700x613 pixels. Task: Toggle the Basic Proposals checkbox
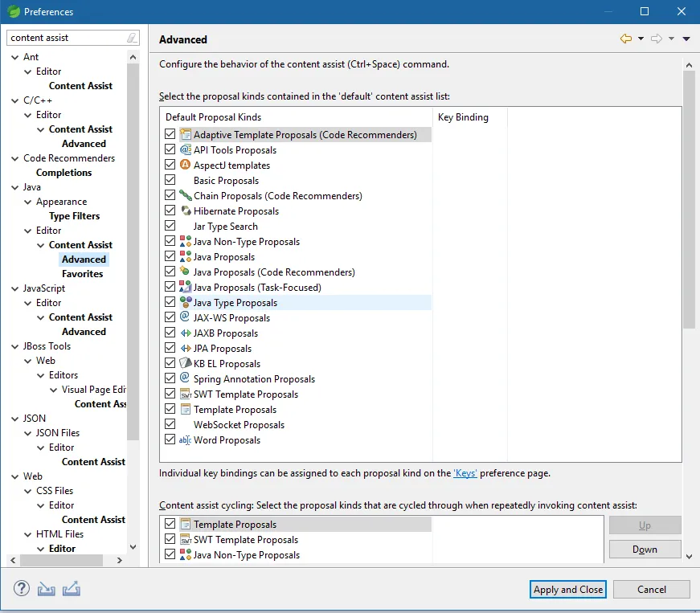click(170, 180)
